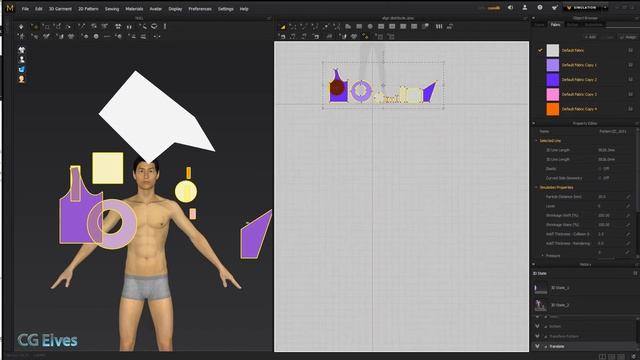The height and width of the screenshot is (360, 640).
Task: Select the blue-purple Default Fabric Copy 2 swatch
Action: pyautogui.click(x=553, y=80)
